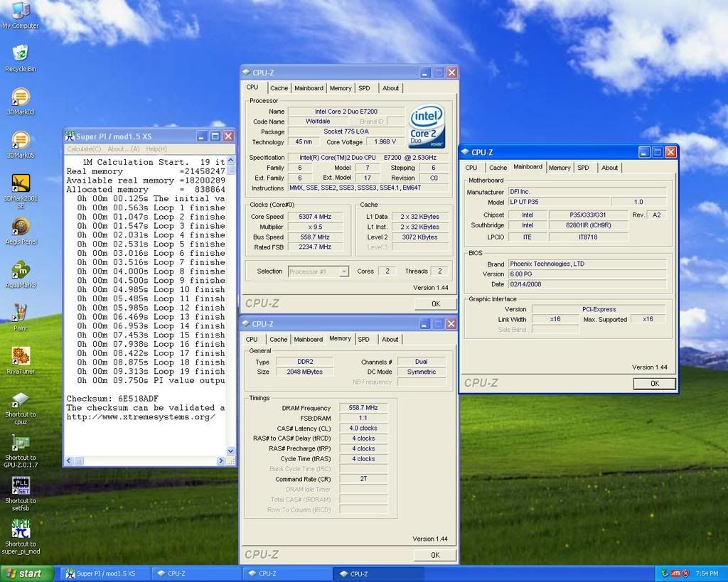Image resolution: width=728 pixels, height=582 pixels.
Task: Open the About...(A) menu in Super PI
Action: point(124,149)
